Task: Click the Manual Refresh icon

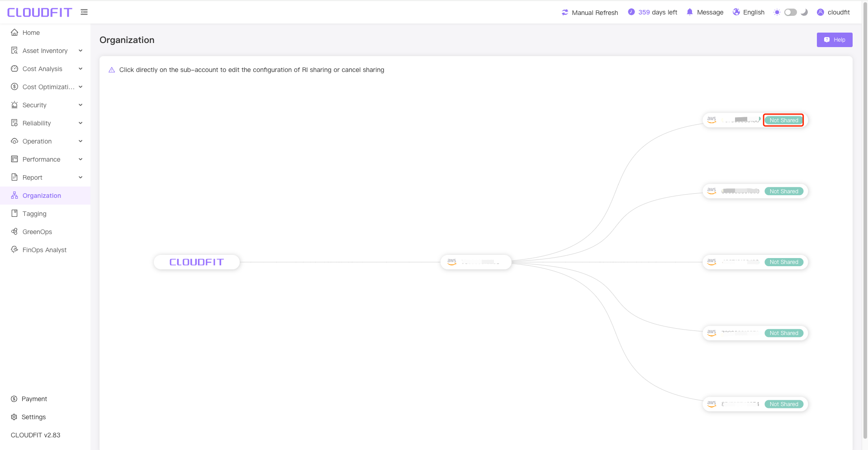Action: pyautogui.click(x=565, y=12)
